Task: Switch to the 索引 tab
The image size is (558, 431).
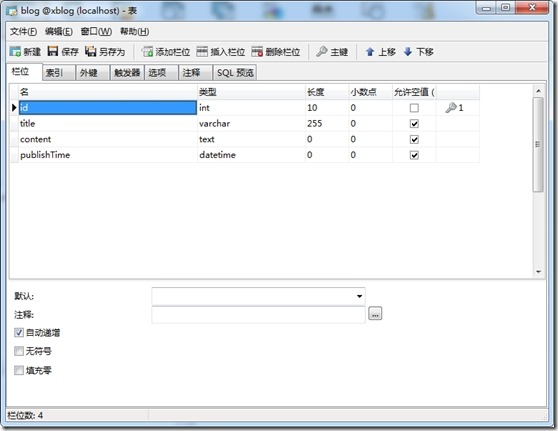Action: (x=58, y=73)
